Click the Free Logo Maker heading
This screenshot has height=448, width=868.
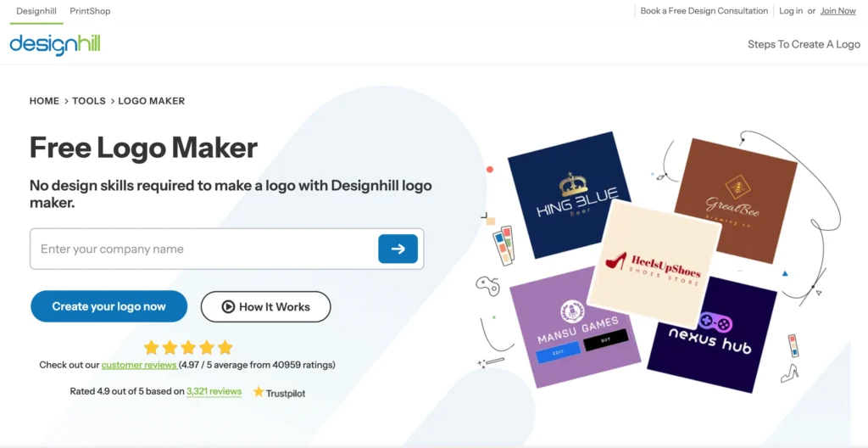tap(143, 148)
